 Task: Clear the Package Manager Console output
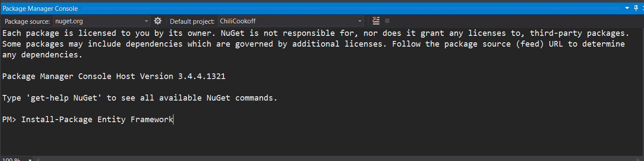pos(376,21)
